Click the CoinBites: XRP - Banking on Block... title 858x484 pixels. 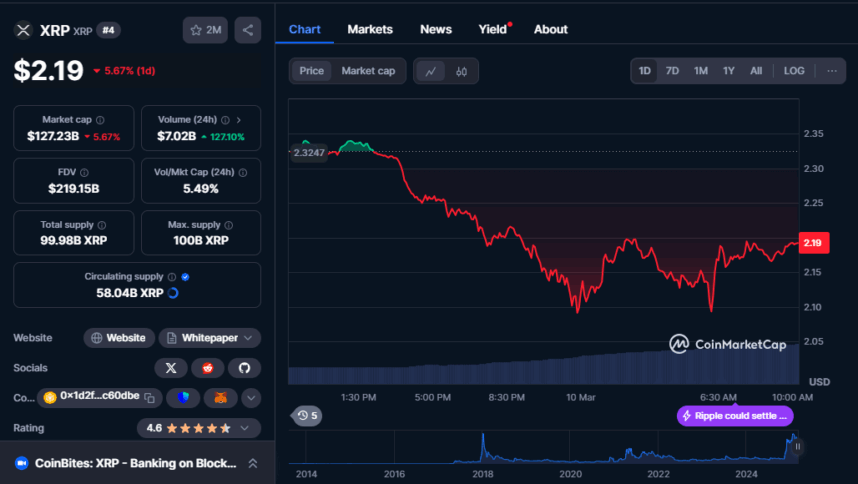pyautogui.click(x=136, y=463)
